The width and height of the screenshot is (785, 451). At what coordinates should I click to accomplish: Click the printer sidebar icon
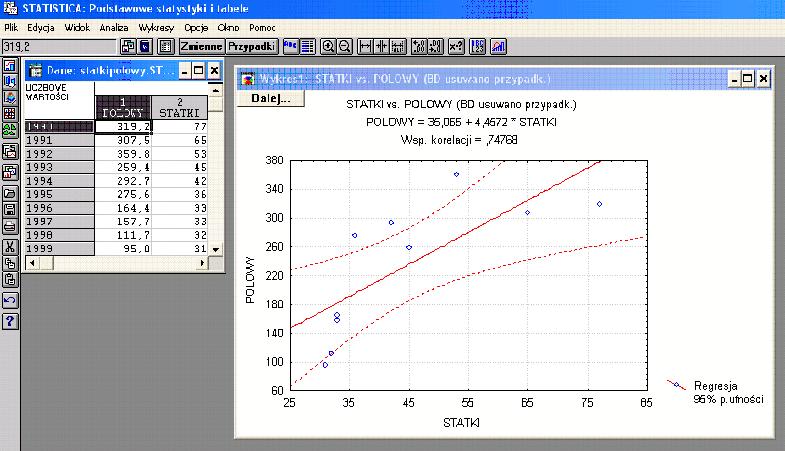coord(10,226)
